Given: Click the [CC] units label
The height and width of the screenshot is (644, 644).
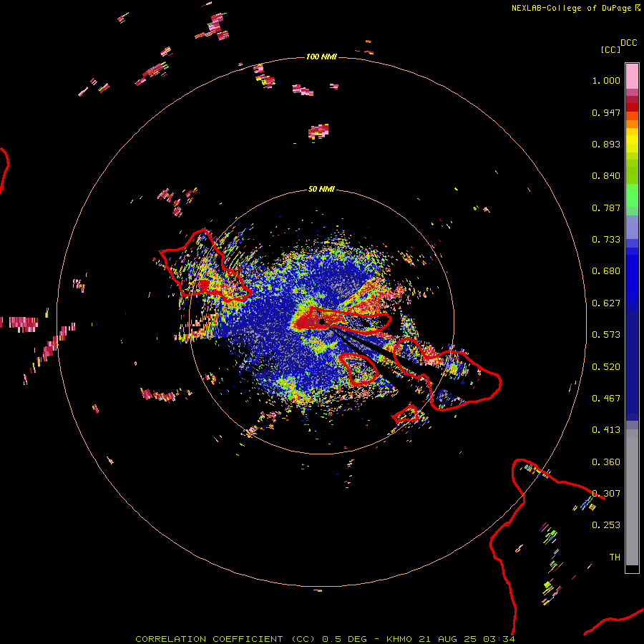Looking at the screenshot, I should point(610,49).
